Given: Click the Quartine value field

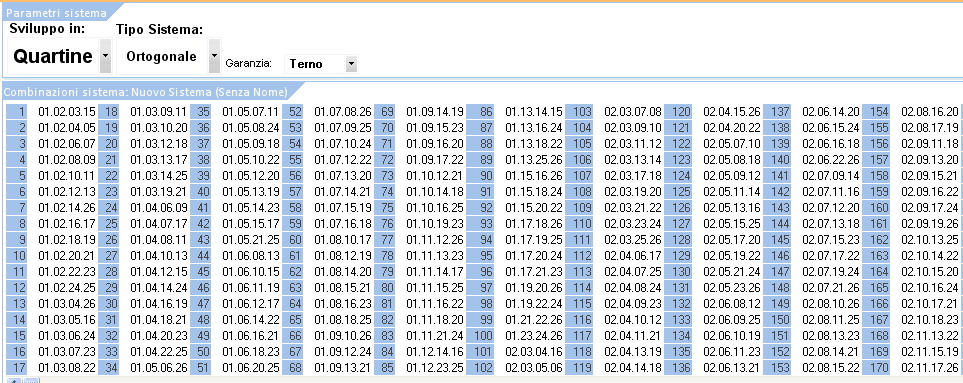Looking at the screenshot, I should click(53, 56).
